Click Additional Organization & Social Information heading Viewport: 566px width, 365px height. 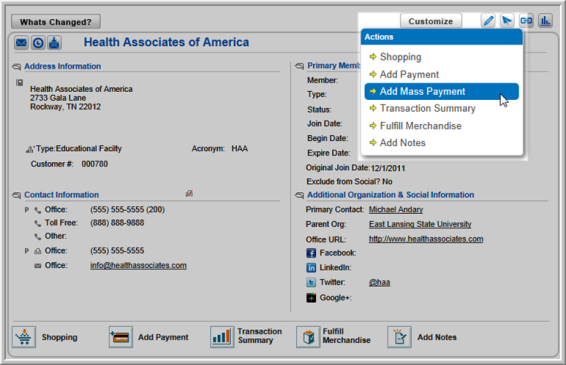[391, 195]
